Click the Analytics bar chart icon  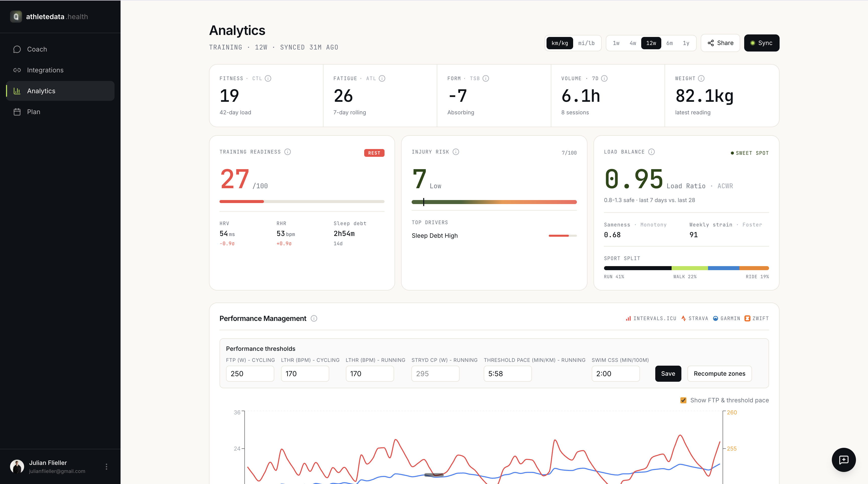point(17,91)
